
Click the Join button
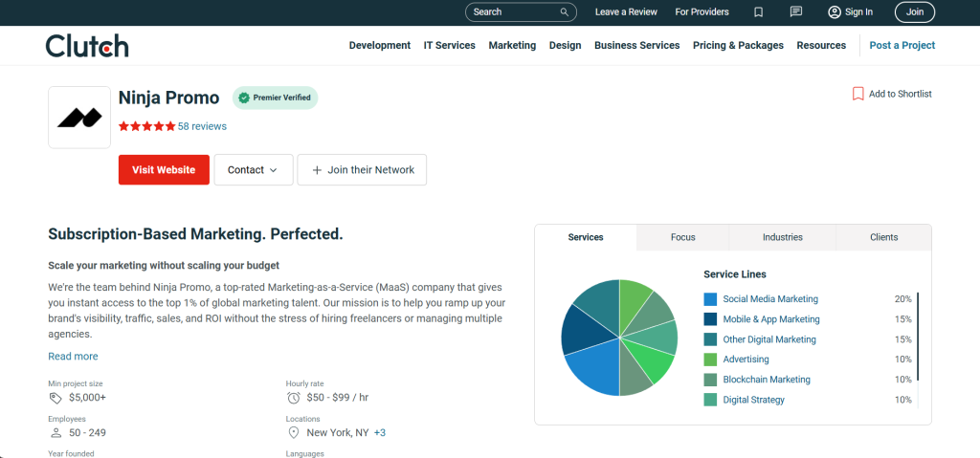[x=914, y=11]
